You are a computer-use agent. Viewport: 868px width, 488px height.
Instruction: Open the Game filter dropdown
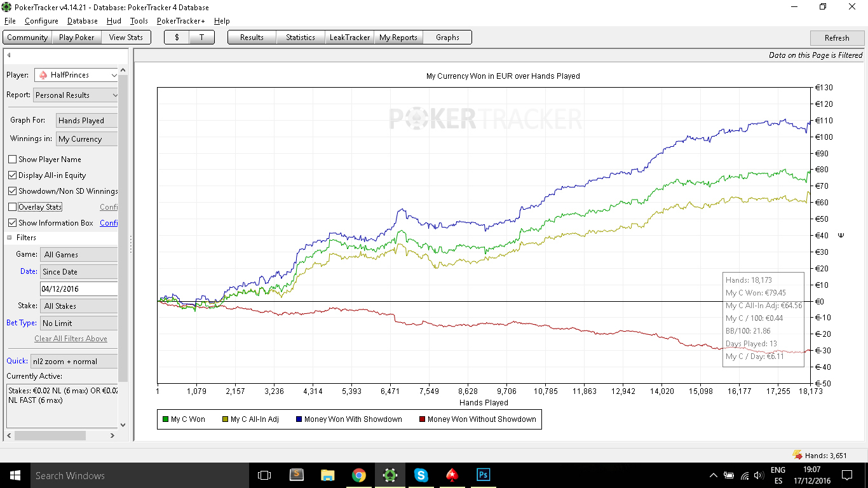79,255
